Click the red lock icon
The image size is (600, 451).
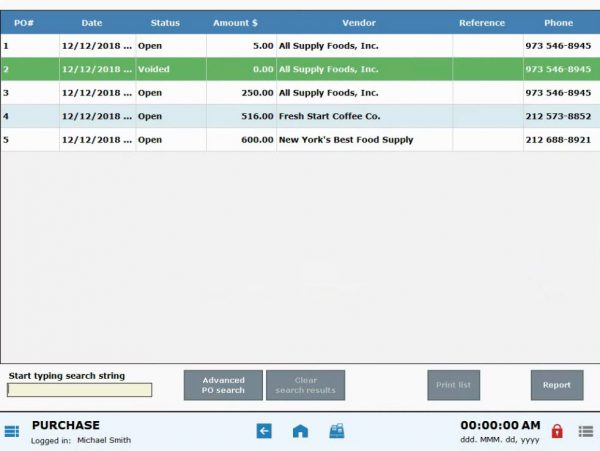557,431
